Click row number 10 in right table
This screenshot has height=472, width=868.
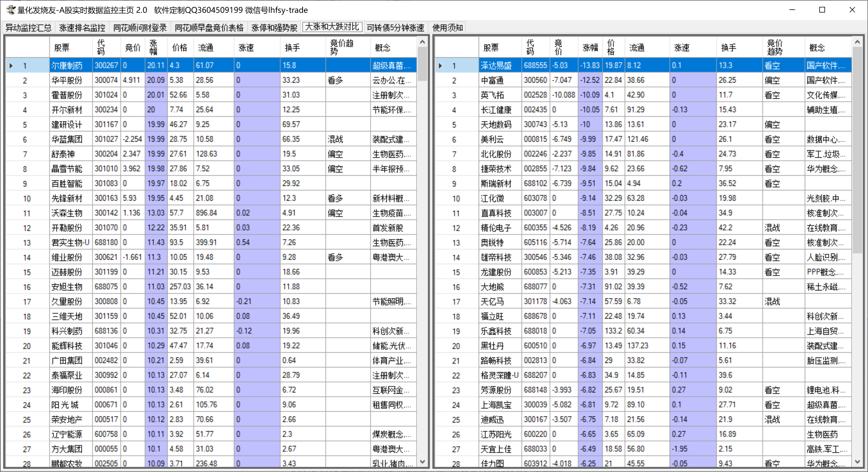[x=456, y=199]
